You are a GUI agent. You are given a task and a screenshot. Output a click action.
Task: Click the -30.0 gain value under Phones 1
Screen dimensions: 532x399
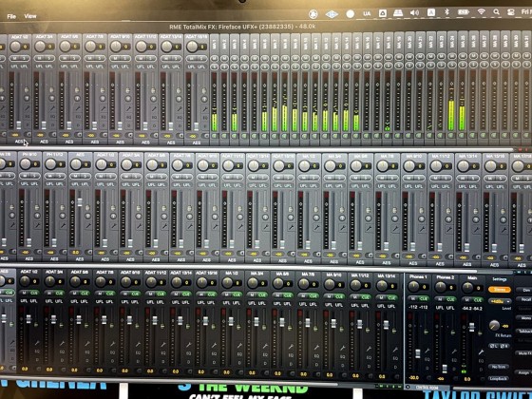pyautogui.click(x=413, y=377)
